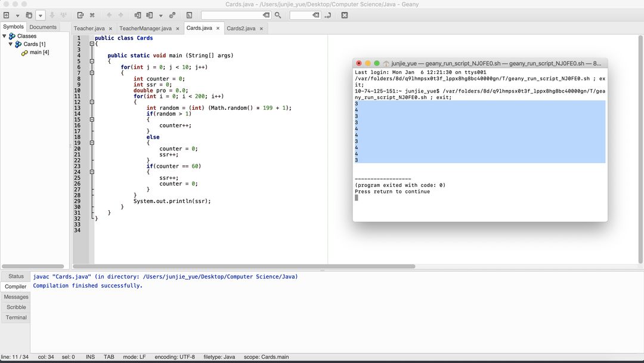This screenshot has height=363, width=644.
Task: Navigate back with the left arrow icon
Action: tap(109, 15)
